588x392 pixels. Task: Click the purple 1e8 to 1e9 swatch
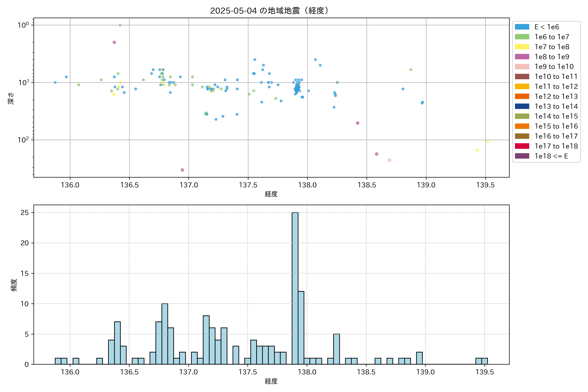click(x=522, y=57)
